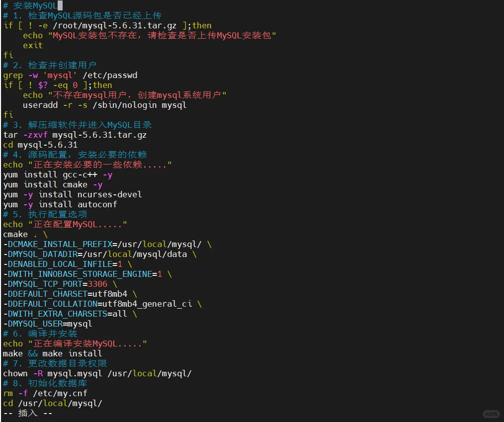Screen dimensions: 504x422
Task: Click the option '-DDEFAULT_COLLATION=utf8mb4_general_ci'
Action: pyautogui.click(x=97, y=304)
